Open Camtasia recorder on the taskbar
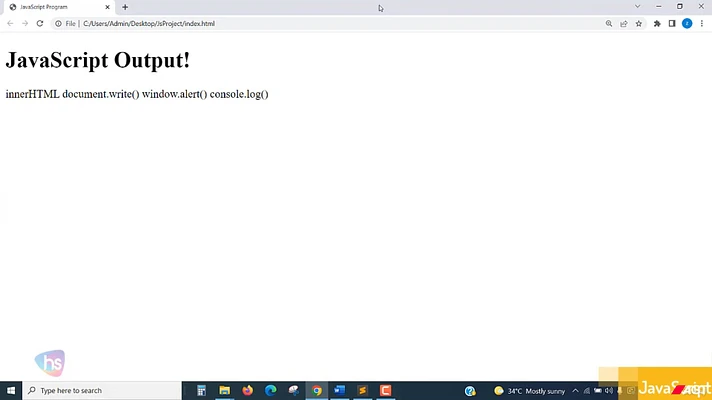This screenshot has width=712, height=400. [x=386, y=390]
